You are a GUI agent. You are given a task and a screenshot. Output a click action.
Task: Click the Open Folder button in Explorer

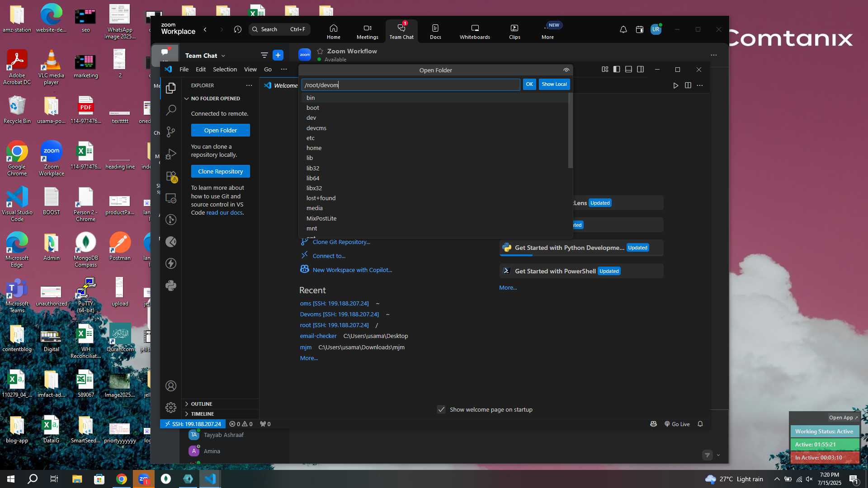click(x=221, y=130)
